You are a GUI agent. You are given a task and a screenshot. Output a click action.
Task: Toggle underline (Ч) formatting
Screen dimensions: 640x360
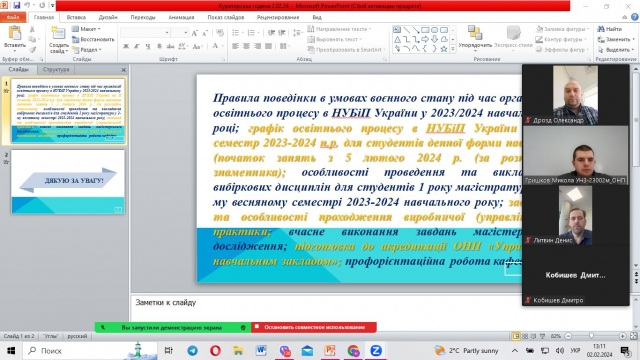click(148, 46)
